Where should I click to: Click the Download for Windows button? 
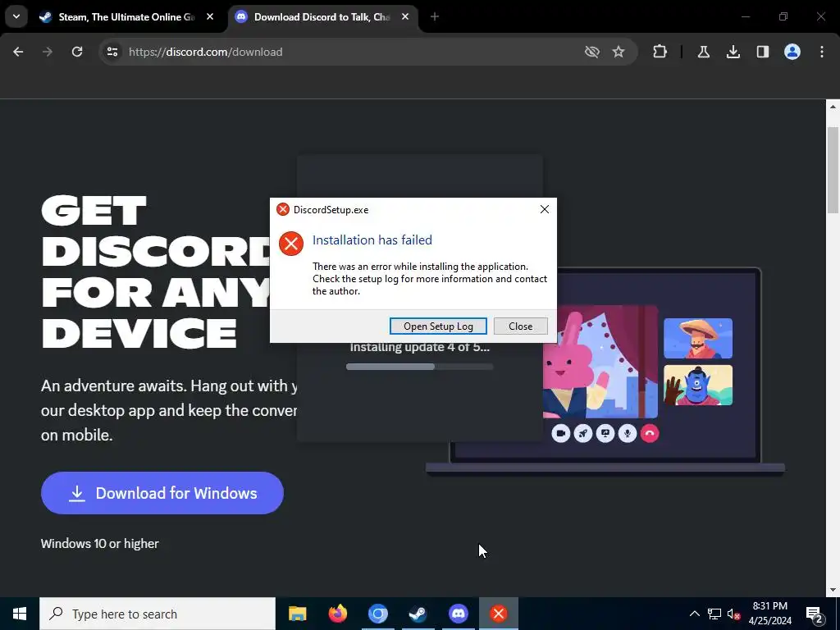point(162,493)
